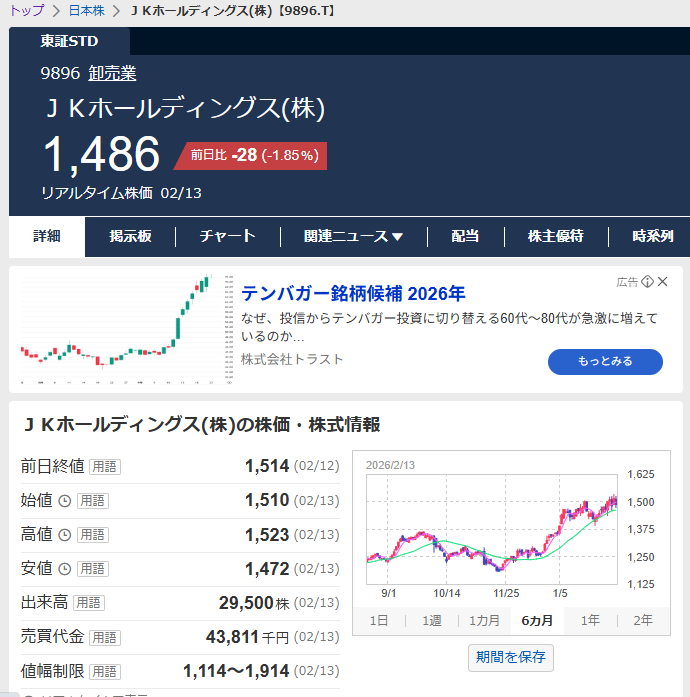Image resolution: width=690 pixels, height=697 pixels.
Task: Set chart period to 1カ月
Action: point(485,620)
